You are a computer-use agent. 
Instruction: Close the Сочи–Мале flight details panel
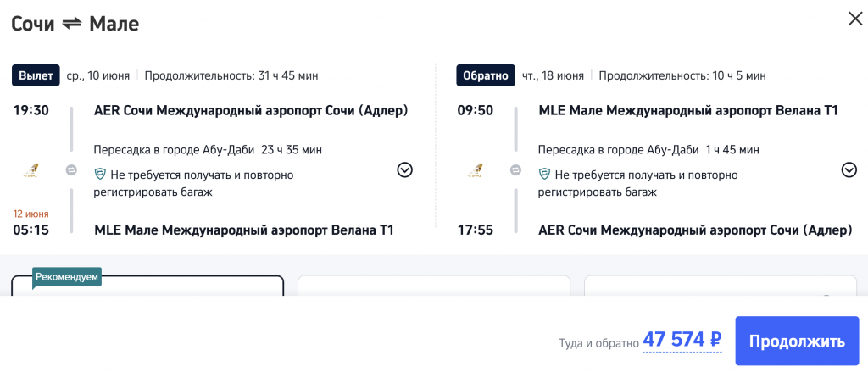(854, 19)
